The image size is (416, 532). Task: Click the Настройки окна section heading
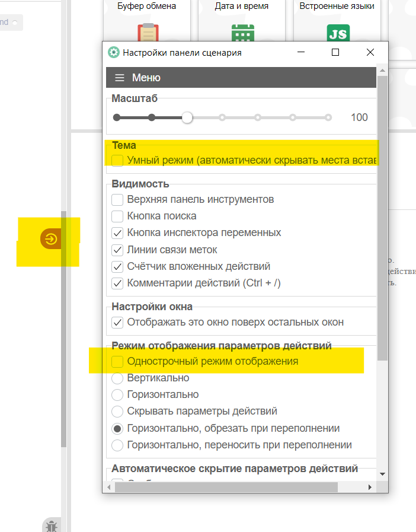point(152,307)
